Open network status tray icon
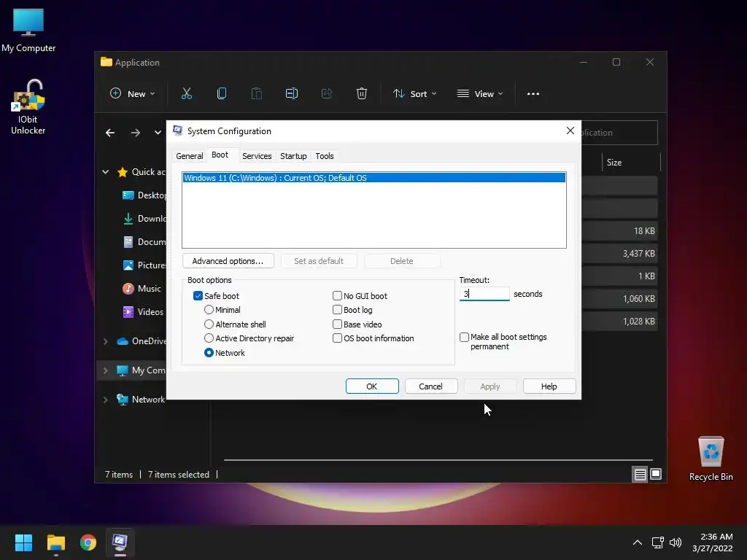The width and height of the screenshot is (747, 560). coord(658,542)
